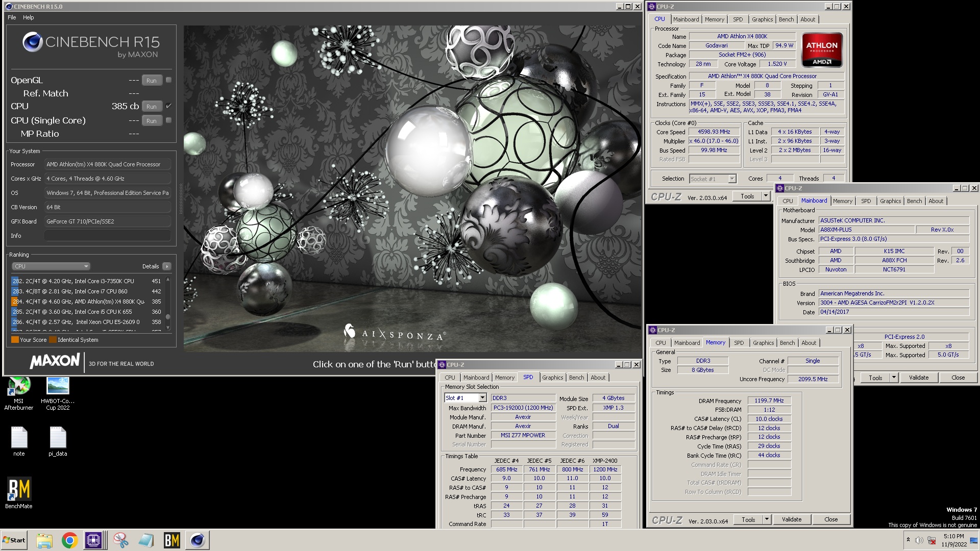This screenshot has height=551, width=980.
Task: Open the Socket #1 selection dropdown
Action: tap(713, 179)
